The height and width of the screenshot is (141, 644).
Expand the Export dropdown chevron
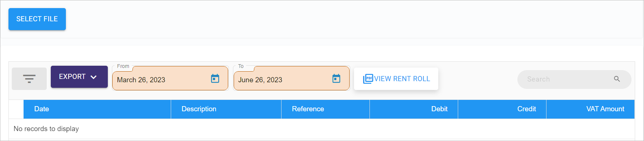(x=93, y=77)
